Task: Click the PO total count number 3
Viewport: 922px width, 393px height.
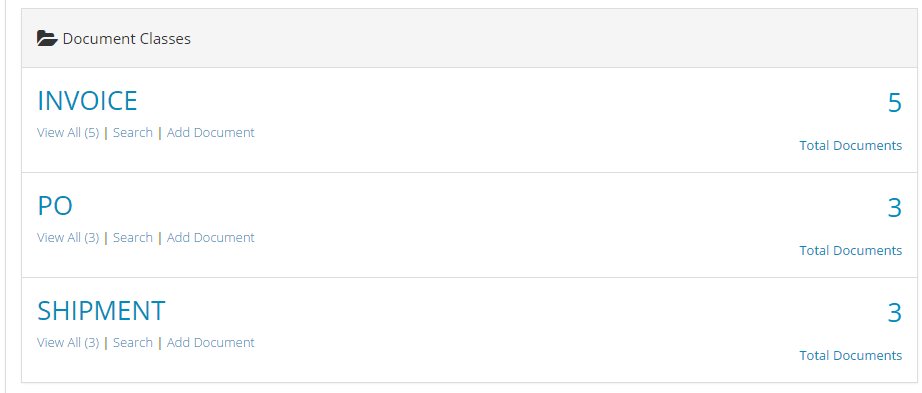Action: click(x=894, y=208)
